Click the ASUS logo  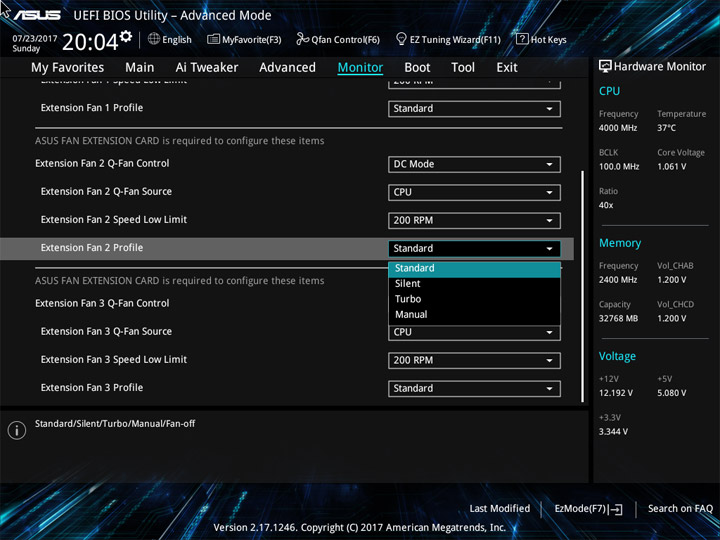(37, 15)
